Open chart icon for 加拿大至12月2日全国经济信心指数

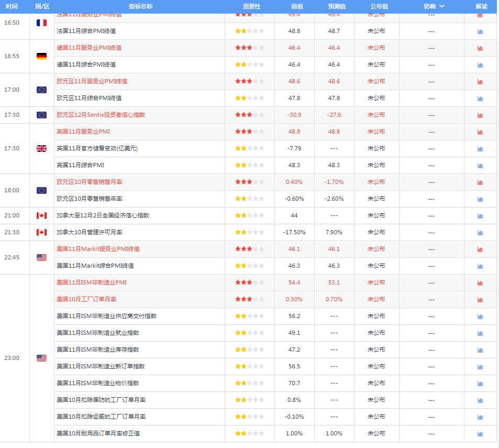[x=480, y=215]
